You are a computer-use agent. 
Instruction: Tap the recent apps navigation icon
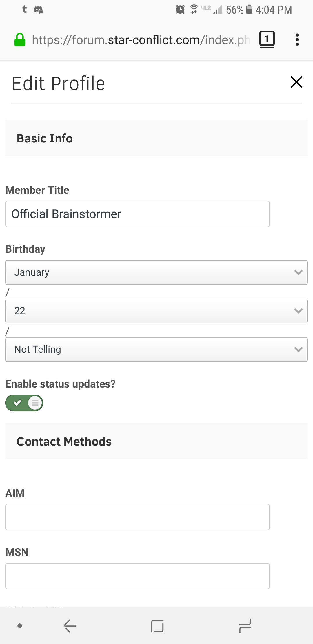(245, 626)
